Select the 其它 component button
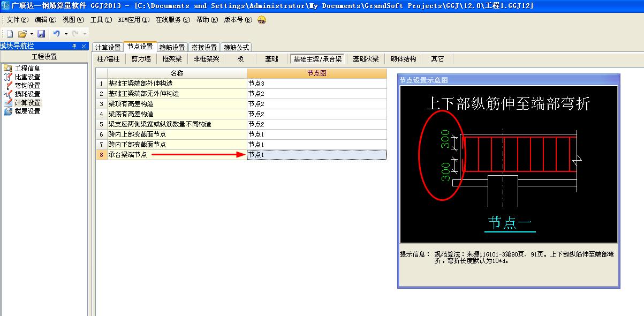 pyautogui.click(x=438, y=59)
